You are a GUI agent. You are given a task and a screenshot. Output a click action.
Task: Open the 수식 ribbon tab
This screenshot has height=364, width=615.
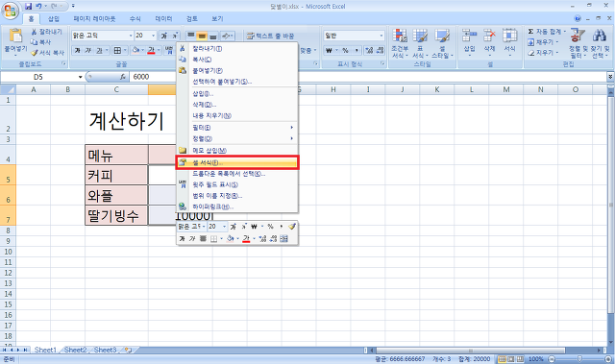(135, 19)
